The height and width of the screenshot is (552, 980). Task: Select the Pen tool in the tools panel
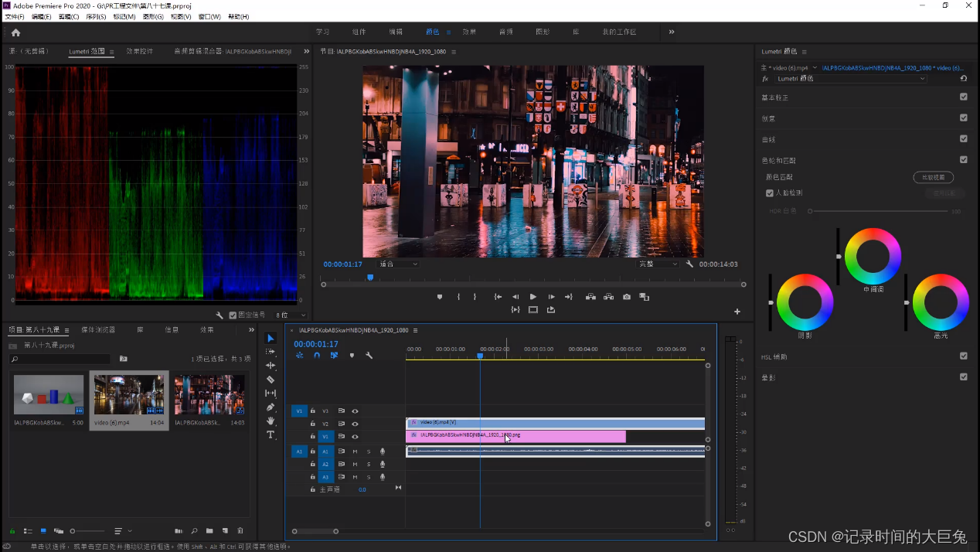pos(271,407)
